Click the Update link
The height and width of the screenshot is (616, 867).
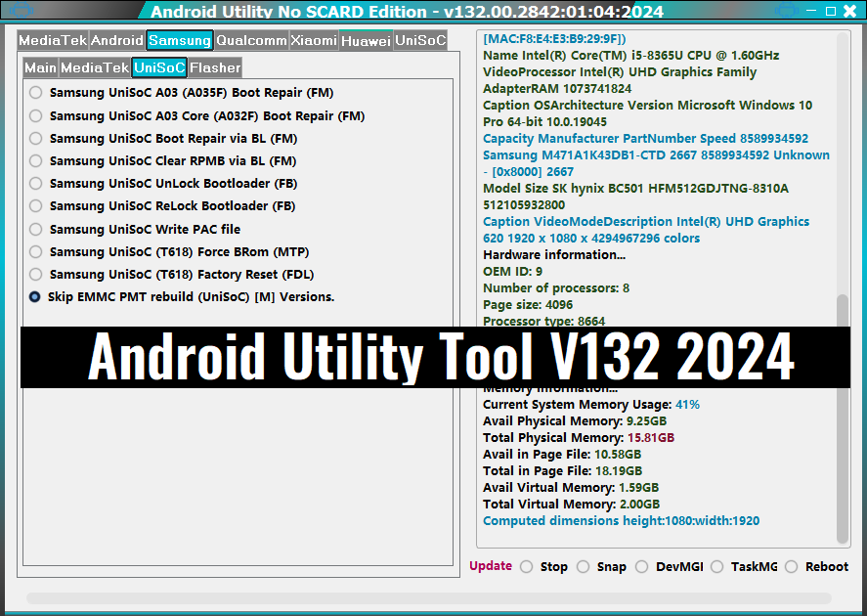(x=491, y=566)
